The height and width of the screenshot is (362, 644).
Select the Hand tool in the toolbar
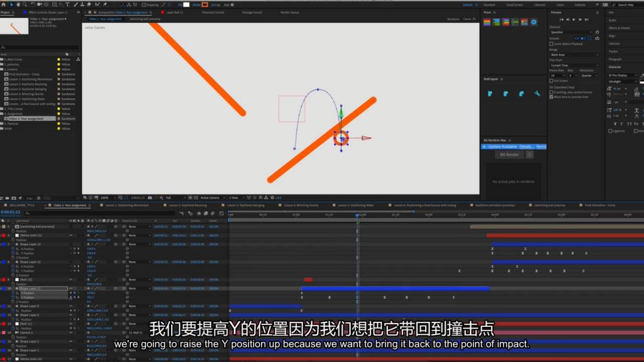point(19,4)
